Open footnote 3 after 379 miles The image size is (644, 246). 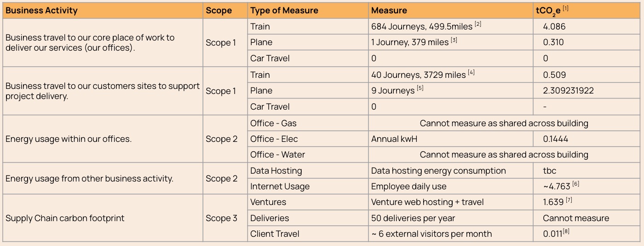pyautogui.click(x=454, y=40)
